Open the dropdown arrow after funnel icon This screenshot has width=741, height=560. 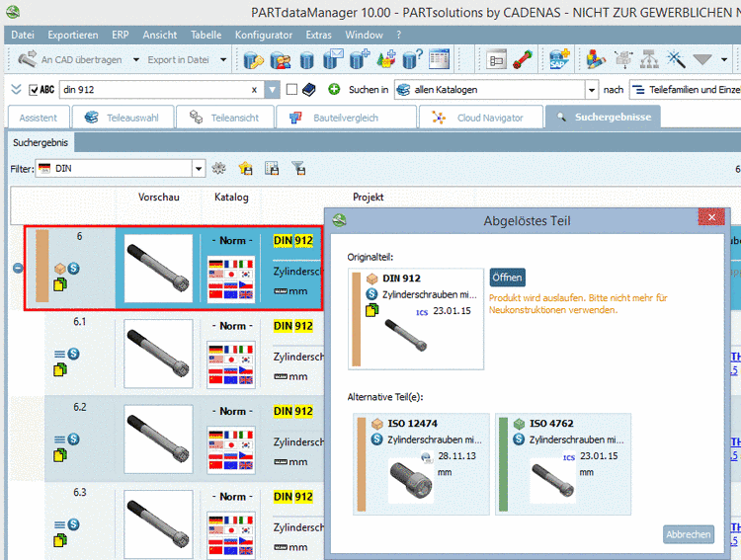724,60
